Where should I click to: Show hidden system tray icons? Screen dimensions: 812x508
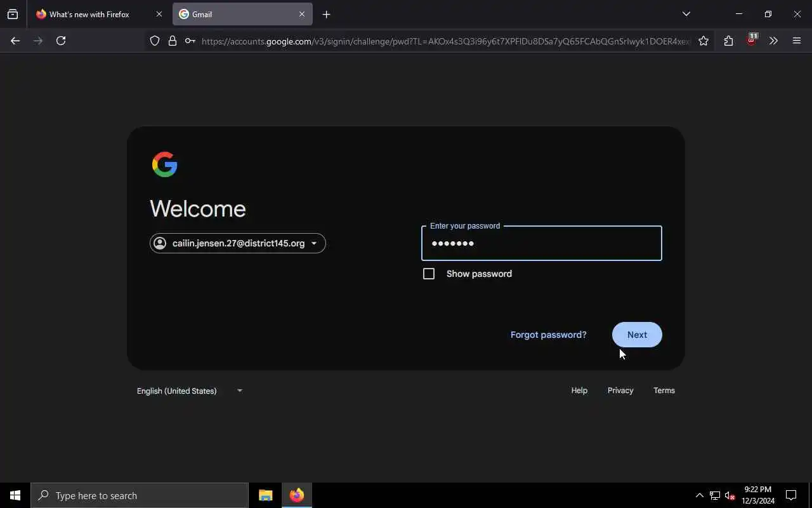tap(699, 495)
